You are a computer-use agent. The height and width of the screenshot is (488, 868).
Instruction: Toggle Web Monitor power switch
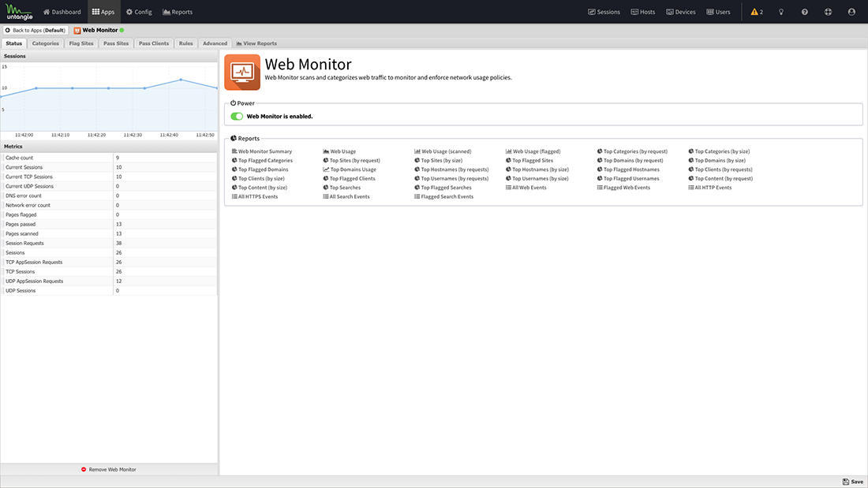tap(237, 116)
